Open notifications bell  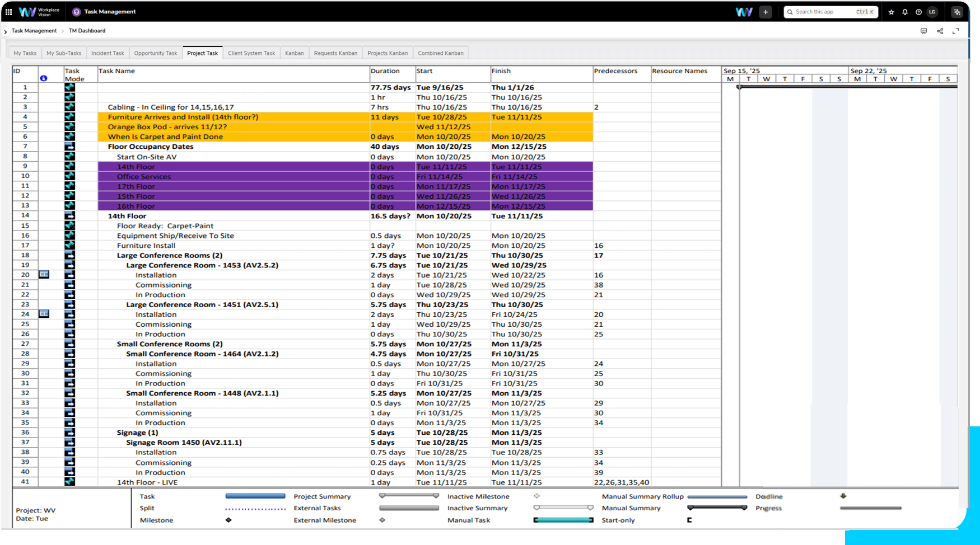[x=905, y=12]
